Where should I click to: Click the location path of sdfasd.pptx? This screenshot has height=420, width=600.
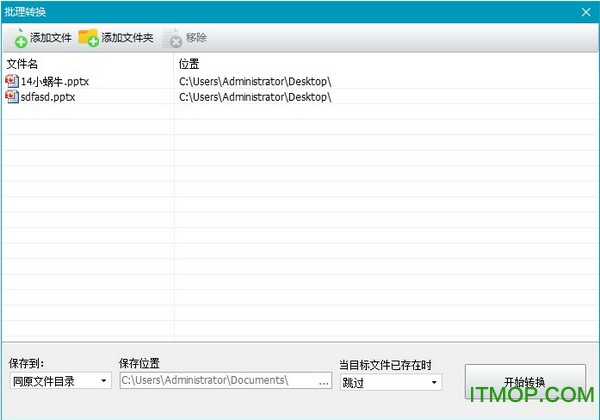(x=255, y=97)
